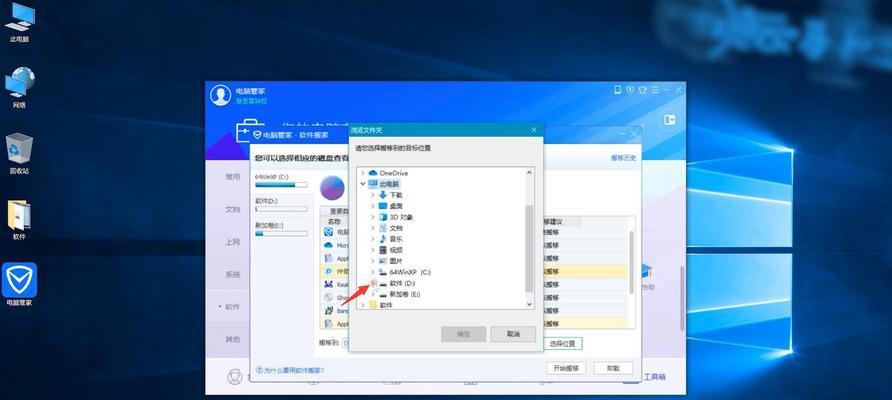Click 取消 in browse folder dialog
This screenshot has width=892, height=400.
513,334
